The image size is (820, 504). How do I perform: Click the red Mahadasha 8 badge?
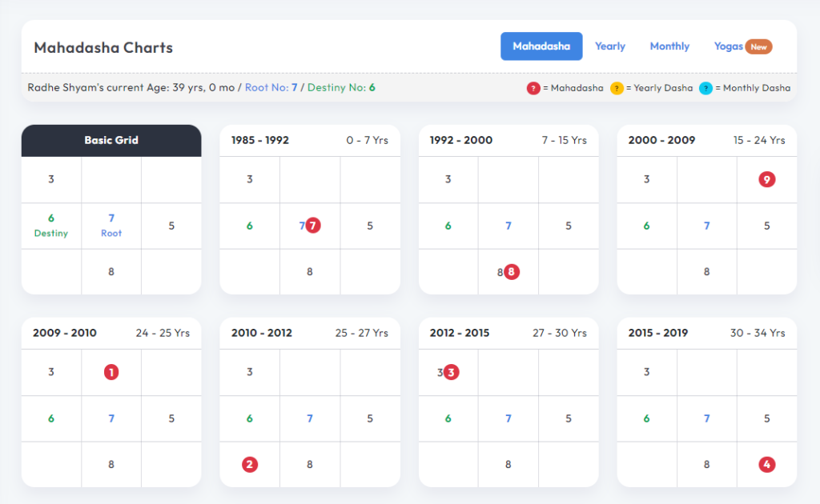(512, 271)
